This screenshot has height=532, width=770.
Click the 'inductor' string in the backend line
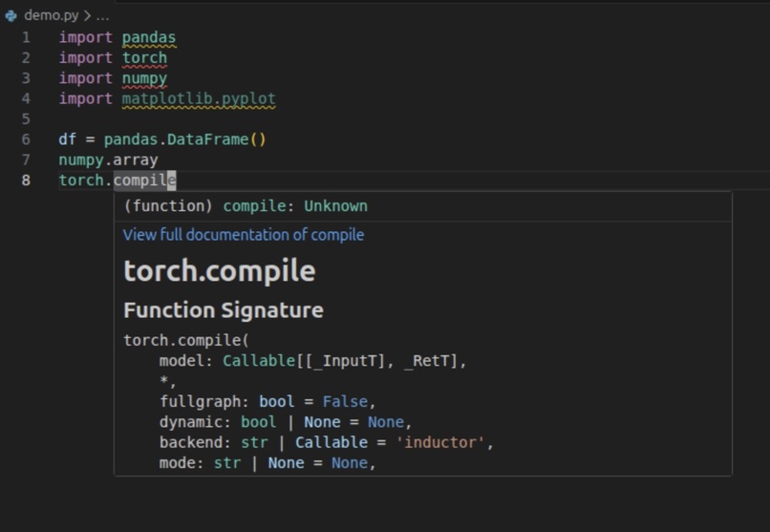pos(440,442)
